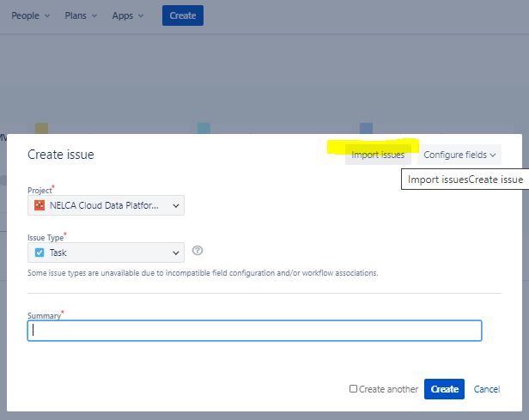Image resolution: width=529 pixels, height=420 pixels.
Task: Open the People menu
Action: pos(30,15)
